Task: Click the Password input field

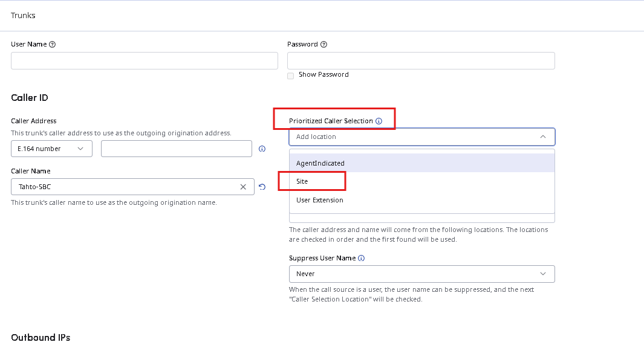Action: click(x=421, y=60)
